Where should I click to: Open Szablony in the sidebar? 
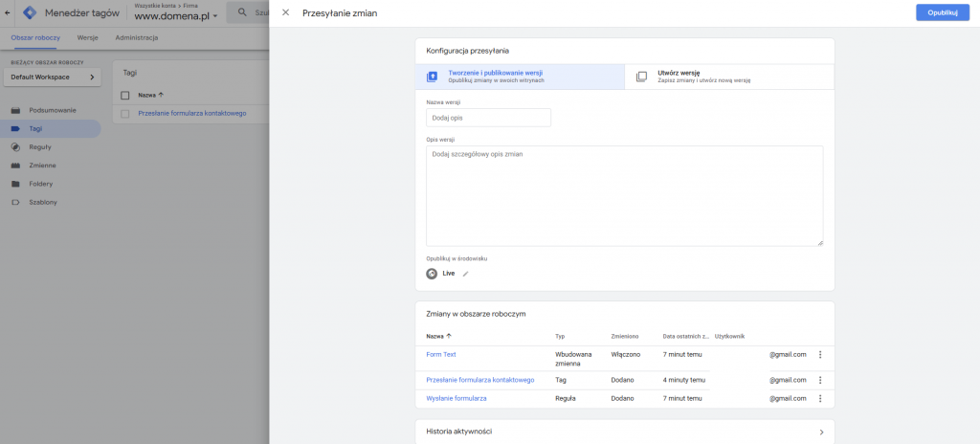(x=50, y=203)
